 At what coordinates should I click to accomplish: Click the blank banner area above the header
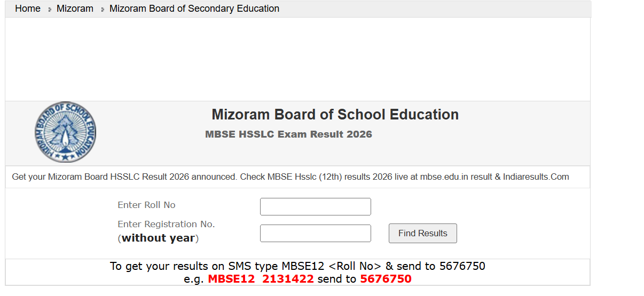pos(297,59)
